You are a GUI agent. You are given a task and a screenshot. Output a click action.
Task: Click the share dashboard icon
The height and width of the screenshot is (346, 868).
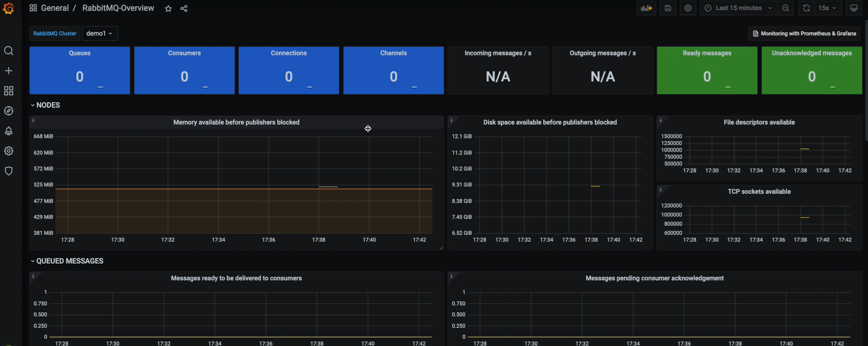[x=184, y=9]
